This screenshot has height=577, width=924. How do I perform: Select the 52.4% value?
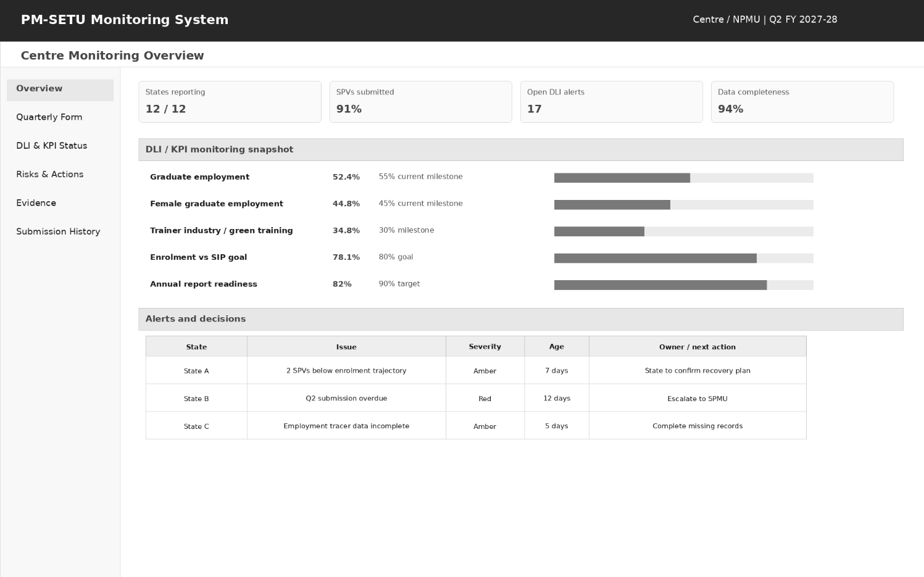(x=346, y=177)
